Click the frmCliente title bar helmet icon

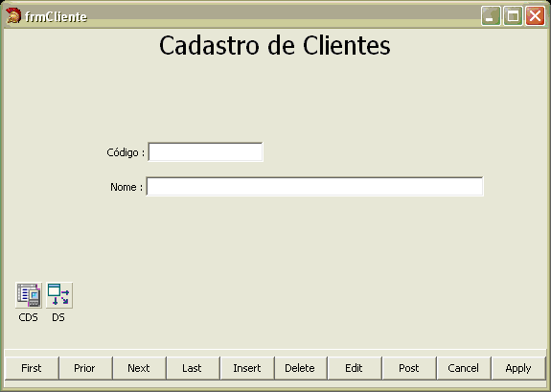(13, 16)
